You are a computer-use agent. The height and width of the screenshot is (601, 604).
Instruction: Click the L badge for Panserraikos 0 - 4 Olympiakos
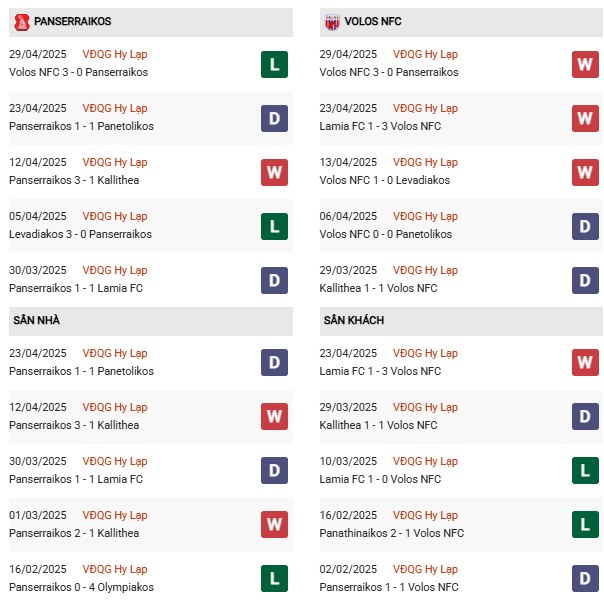pyautogui.click(x=274, y=577)
